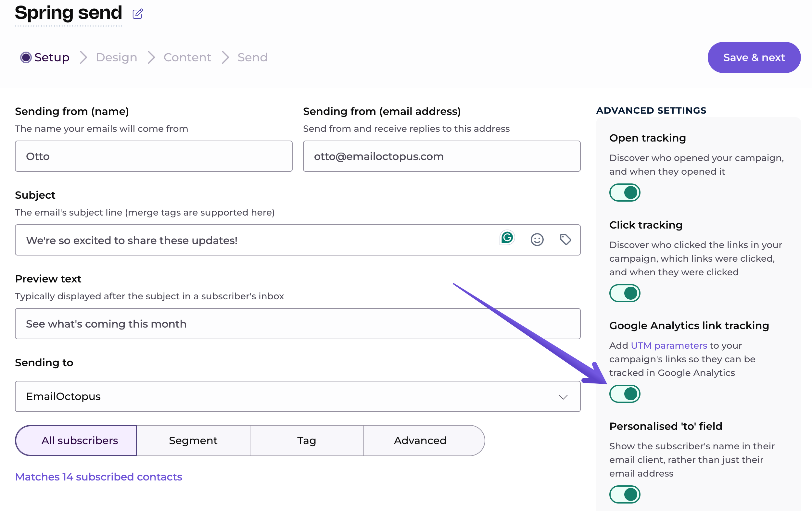Image resolution: width=812 pixels, height=511 pixels.
Task: Toggle Open tracking off
Action: [625, 193]
